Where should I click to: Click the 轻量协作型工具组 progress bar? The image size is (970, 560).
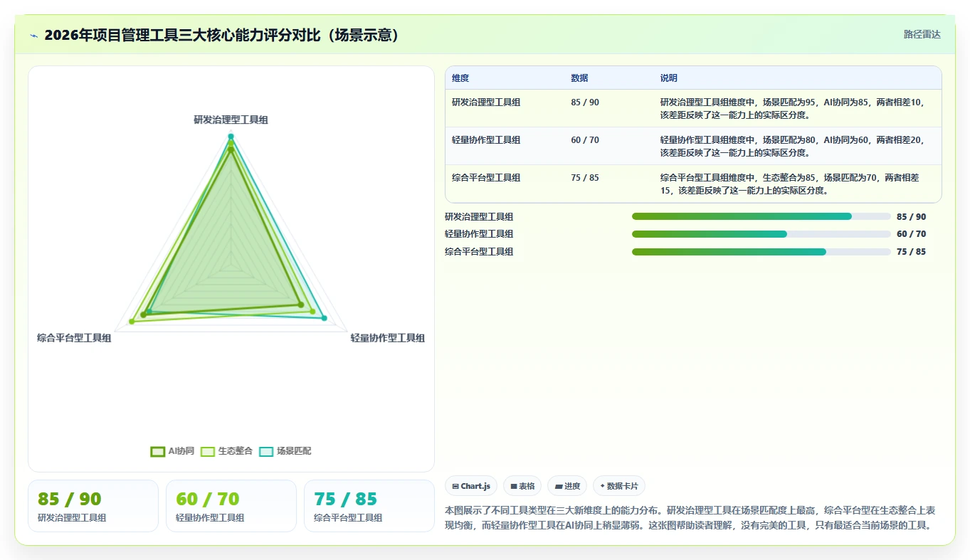click(761, 234)
